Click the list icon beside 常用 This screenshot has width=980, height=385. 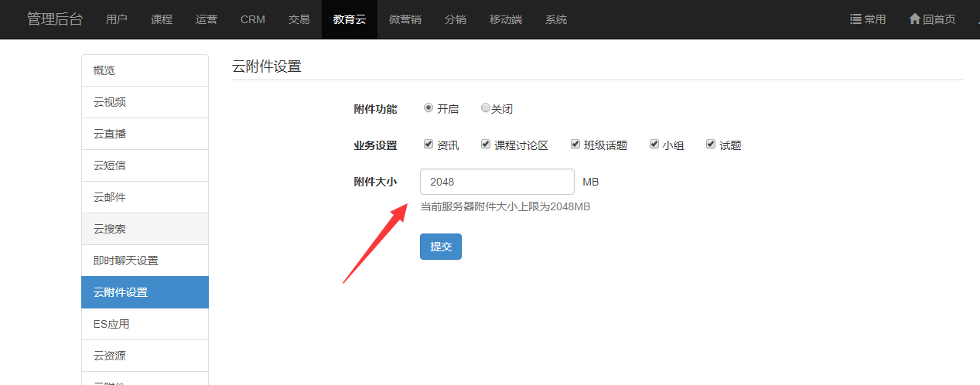855,19
